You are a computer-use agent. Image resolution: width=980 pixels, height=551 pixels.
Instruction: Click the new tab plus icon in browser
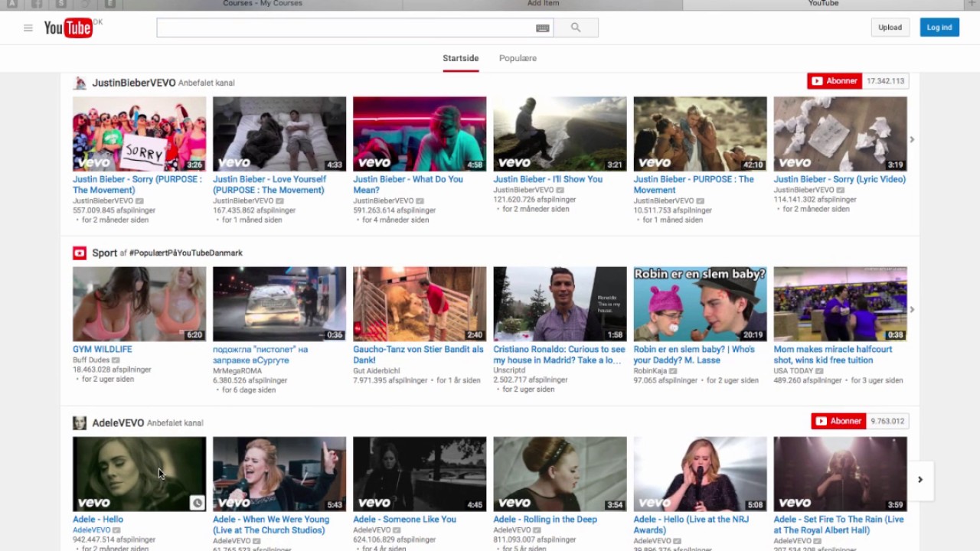pyautogui.click(x=972, y=4)
